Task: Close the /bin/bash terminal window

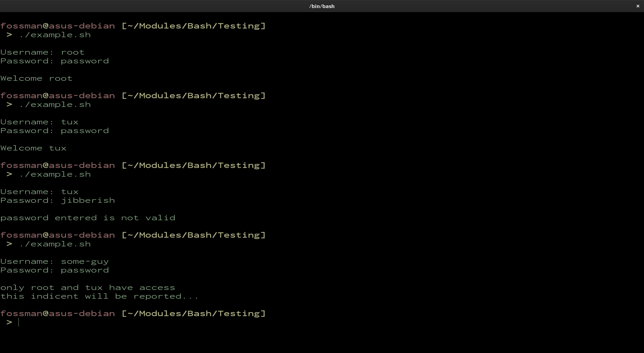Action: pos(638,6)
